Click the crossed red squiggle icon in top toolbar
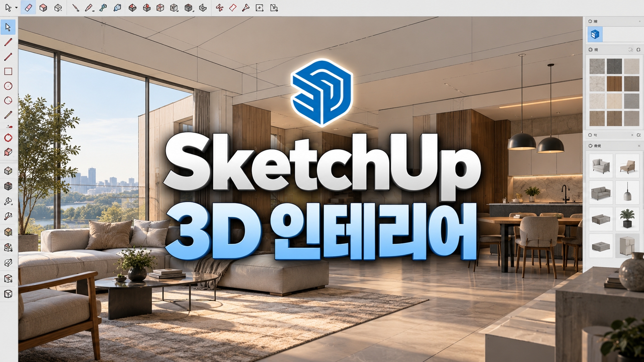The width and height of the screenshot is (644, 362). 219,8
